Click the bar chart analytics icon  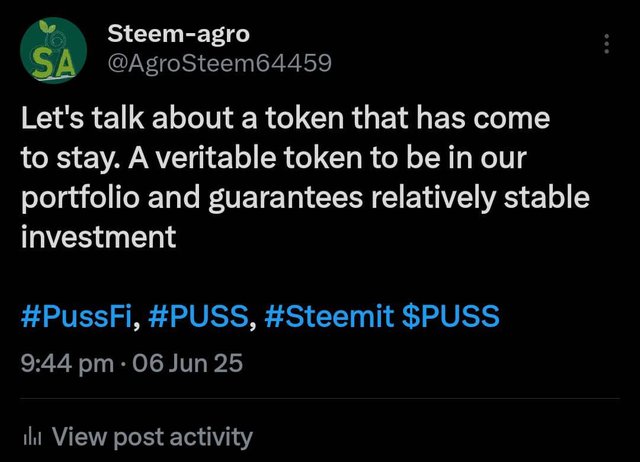(33, 437)
